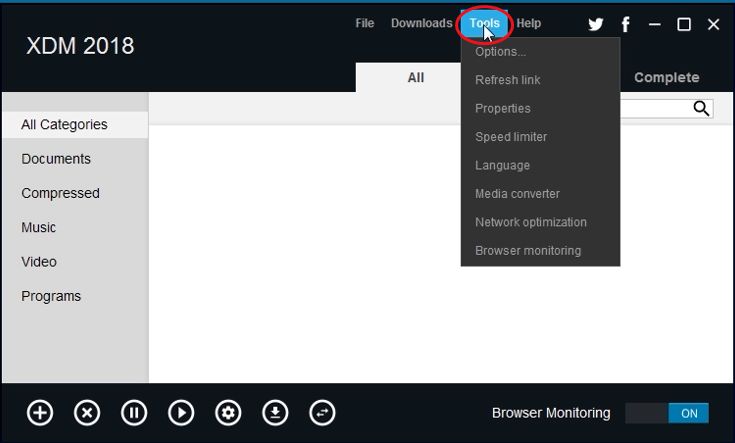This screenshot has height=443, width=735.
Task: Click the search magnifier icon
Action: pyautogui.click(x=701, y=108)
